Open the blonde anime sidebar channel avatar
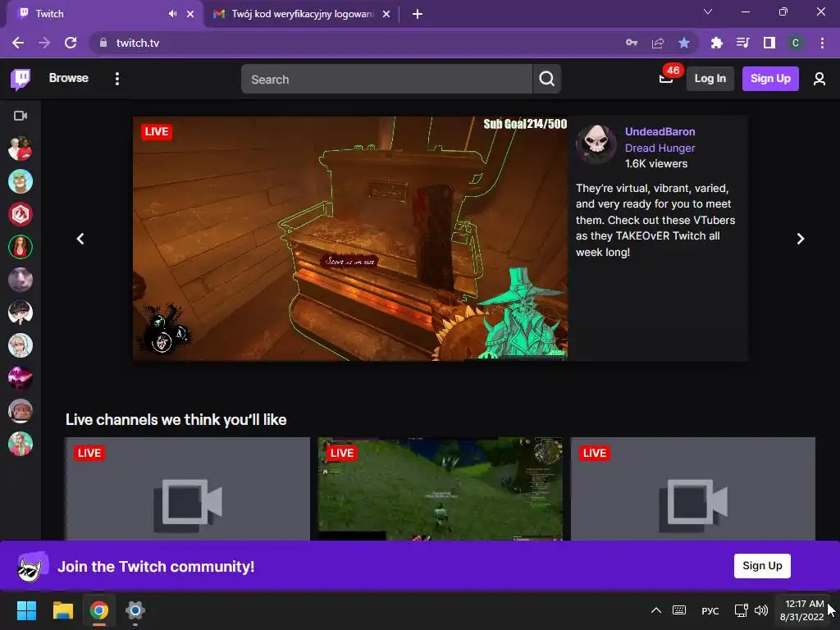840x630 pixels. click(21, 345)
